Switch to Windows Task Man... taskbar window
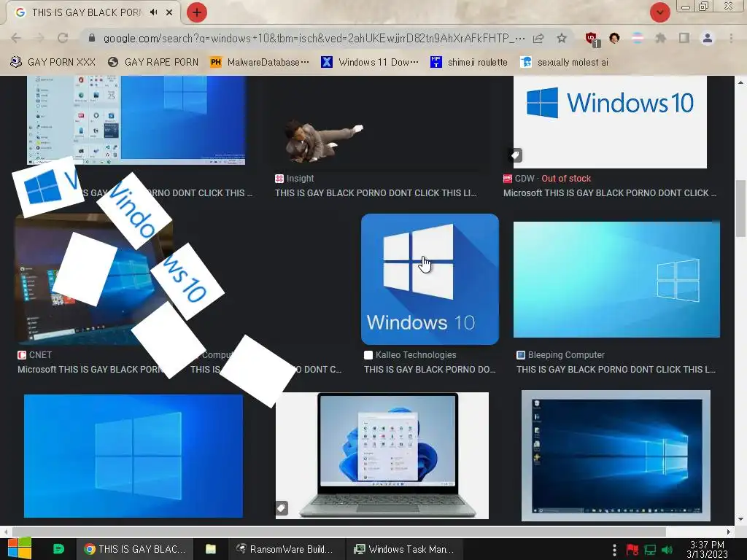Viewport: 747px width, 560px height. point(404,549)
